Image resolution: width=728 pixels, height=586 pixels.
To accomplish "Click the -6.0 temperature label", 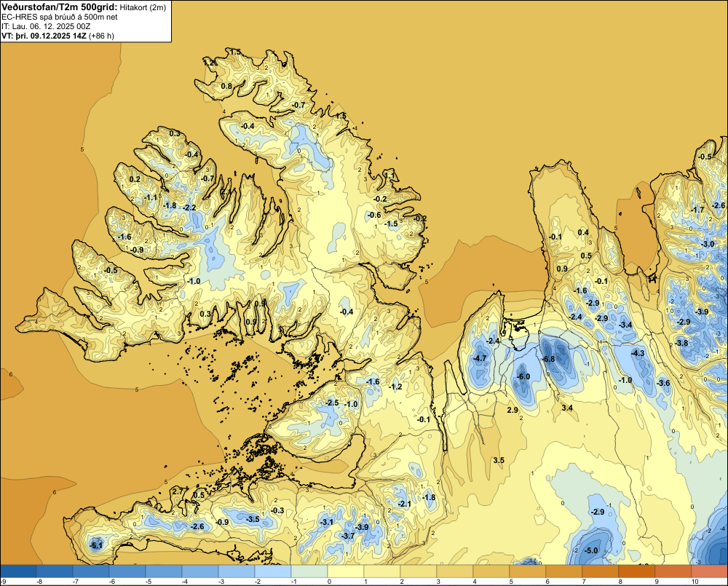I will 523,376.
